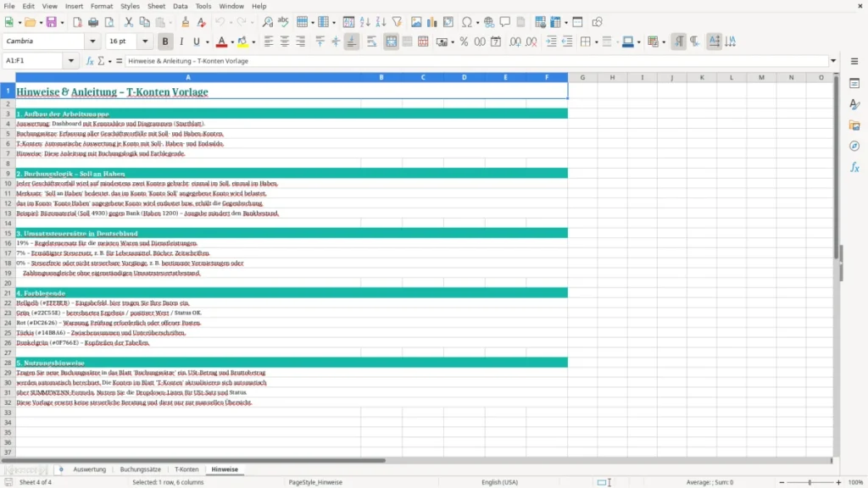Toggle Italic formatting
868x488 pixels.
coord(181,42)
